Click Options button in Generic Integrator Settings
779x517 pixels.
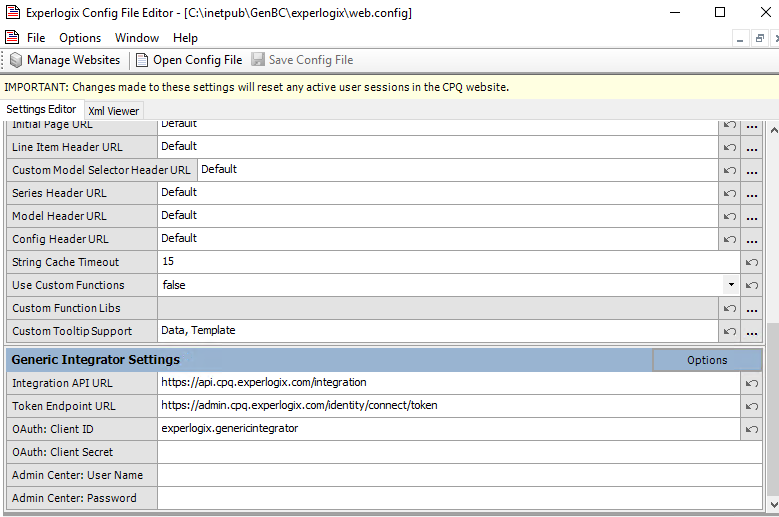pyautogui.click(x=707, y=360)
